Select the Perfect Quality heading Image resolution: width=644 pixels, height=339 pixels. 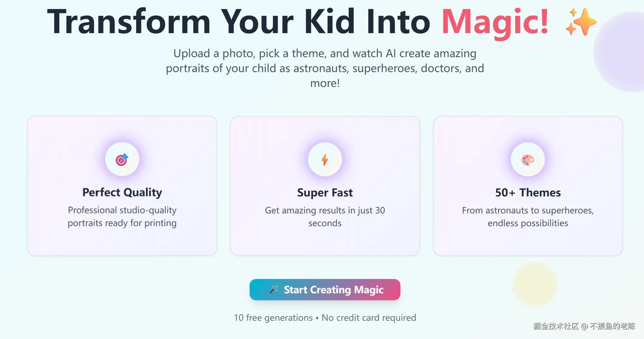tap(122, 192)
